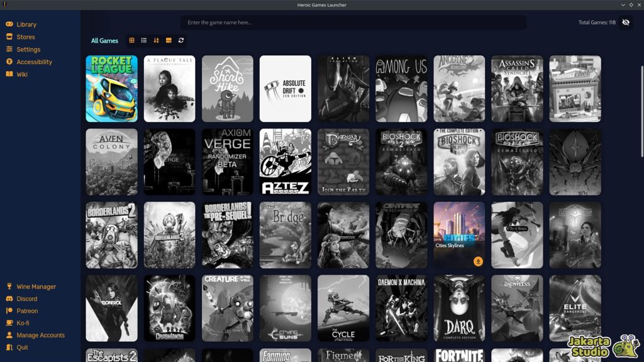Click the game name search field
The width and height of the screenshot is (644, 362).
[x=353, y=23]
